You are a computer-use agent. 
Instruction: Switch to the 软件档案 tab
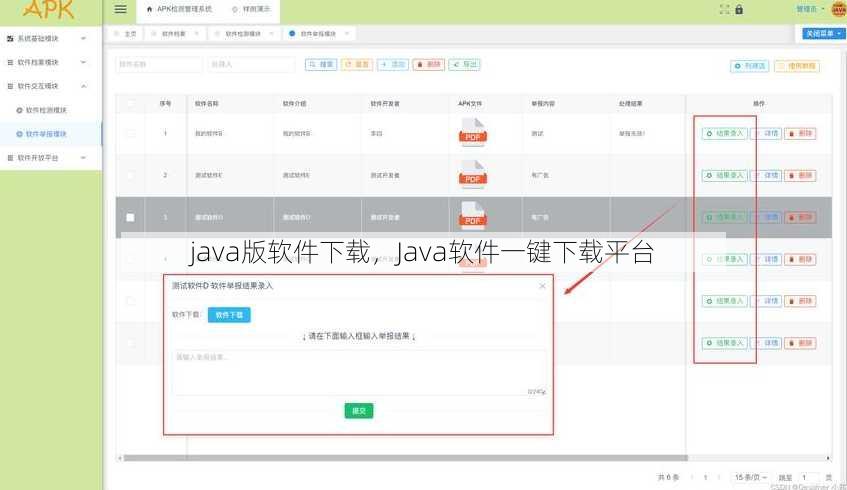click(173, 33)
